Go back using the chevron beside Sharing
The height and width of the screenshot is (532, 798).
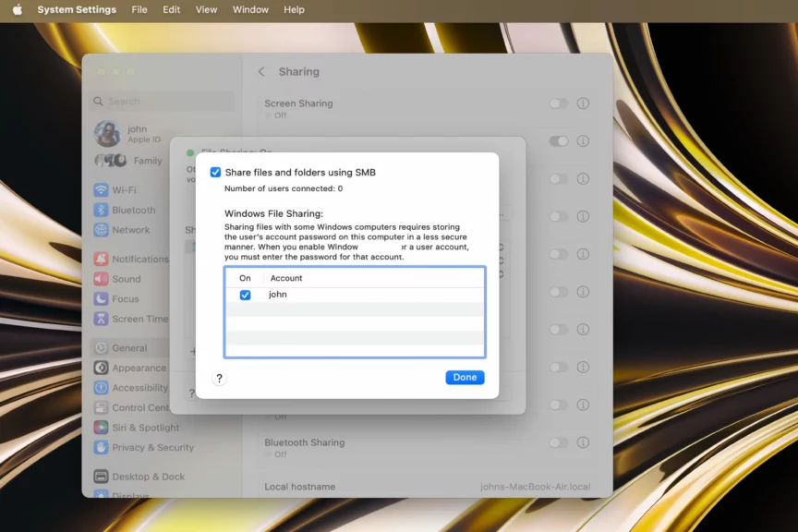tap(261, 71)
